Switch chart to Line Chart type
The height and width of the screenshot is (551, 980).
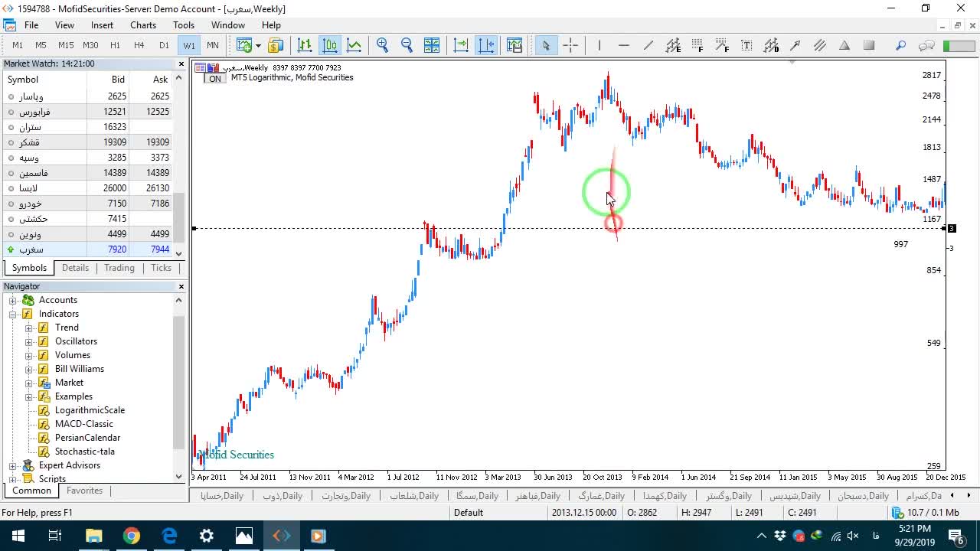(354, 45)
